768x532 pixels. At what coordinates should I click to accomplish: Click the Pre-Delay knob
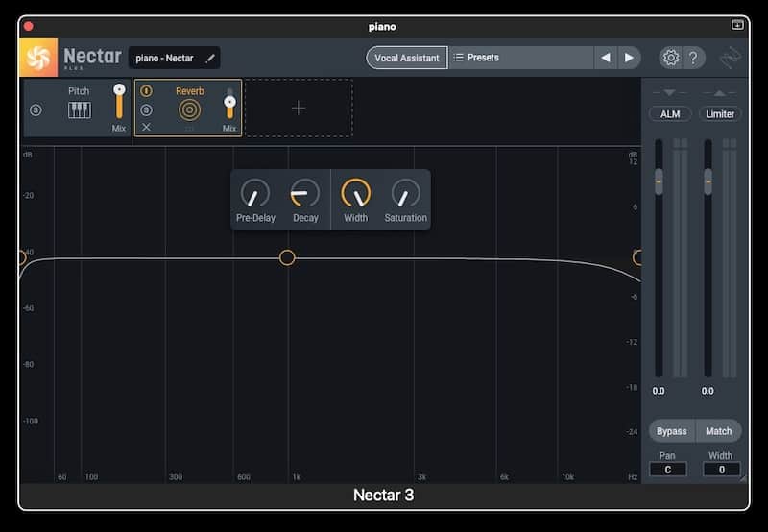click(255, 193)
